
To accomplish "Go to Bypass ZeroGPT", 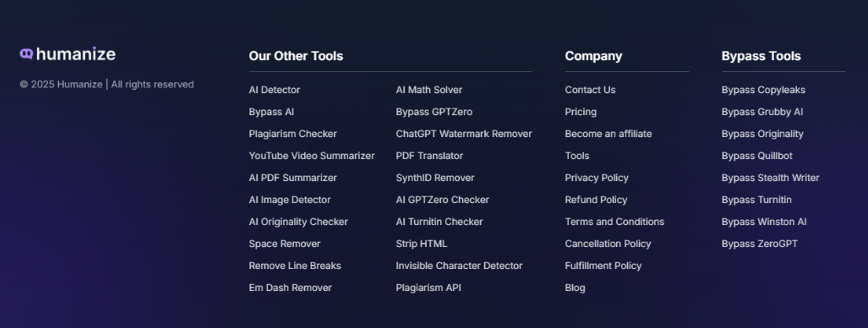I will 759,244.
